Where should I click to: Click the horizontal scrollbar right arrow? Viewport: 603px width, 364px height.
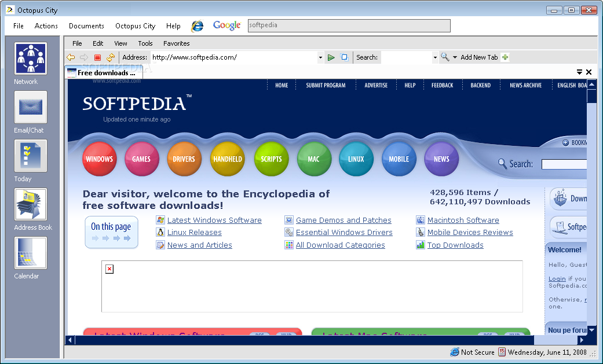click(582, 340)
